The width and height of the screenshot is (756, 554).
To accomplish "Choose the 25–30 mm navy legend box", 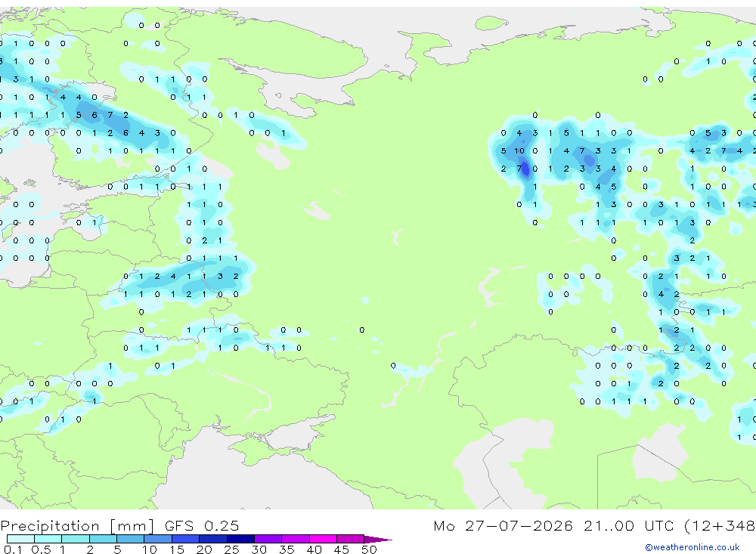I will (x=240, y=539).
